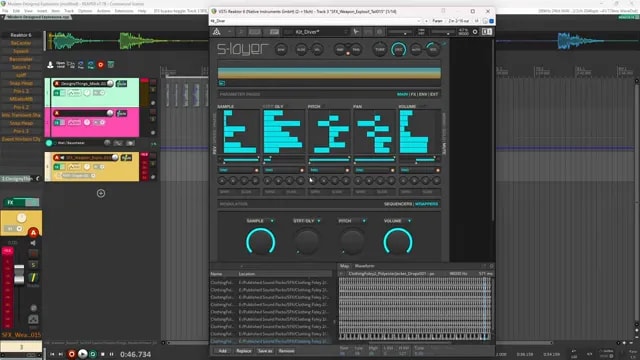The image size is (640, 360).
Task: Click the stop button in REAPER transport
Action: [x=102, y=354]
